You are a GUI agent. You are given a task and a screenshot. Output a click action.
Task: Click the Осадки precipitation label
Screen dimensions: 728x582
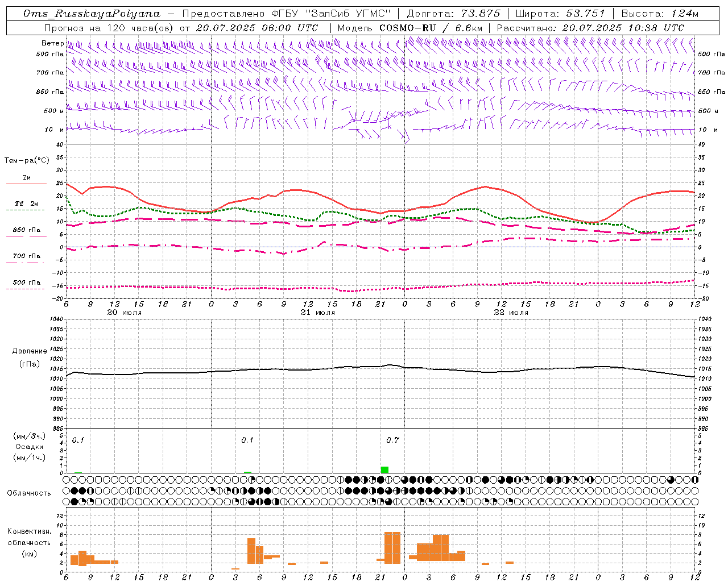point(30,447)
